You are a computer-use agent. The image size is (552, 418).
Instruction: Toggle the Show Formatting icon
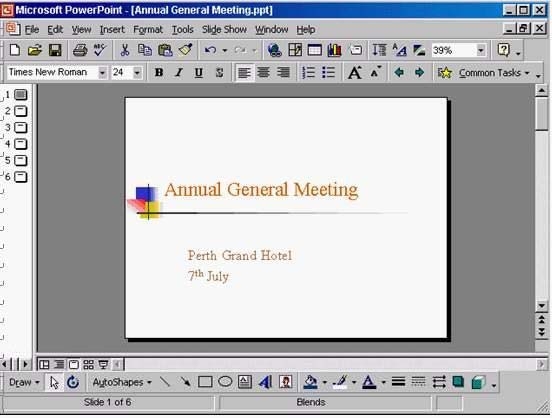tap(399, 50)
